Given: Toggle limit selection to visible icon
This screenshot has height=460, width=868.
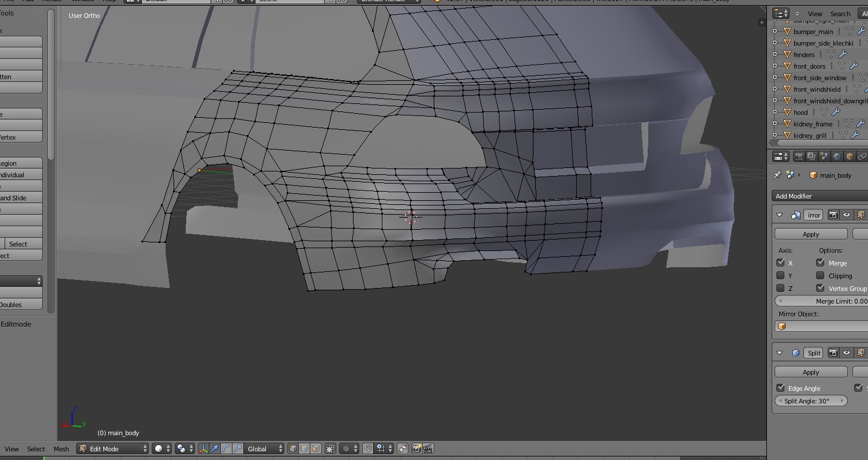Looking at the screenshot, I should (x=330, y=448).
